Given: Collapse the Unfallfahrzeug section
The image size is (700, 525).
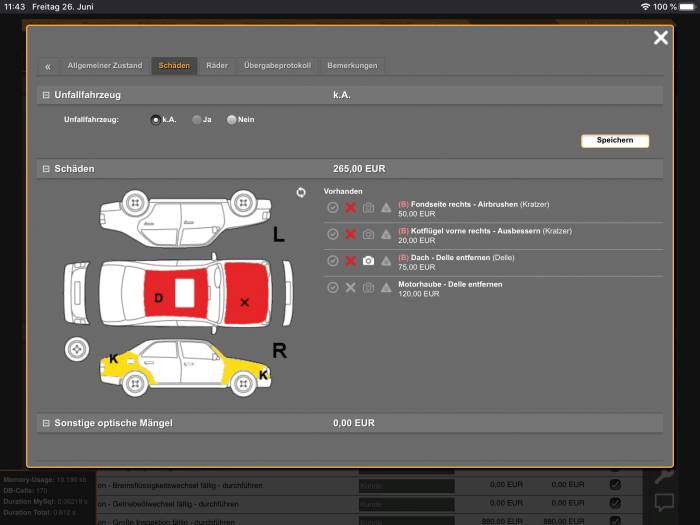Looking at the screenshot, I should point(46,95).
